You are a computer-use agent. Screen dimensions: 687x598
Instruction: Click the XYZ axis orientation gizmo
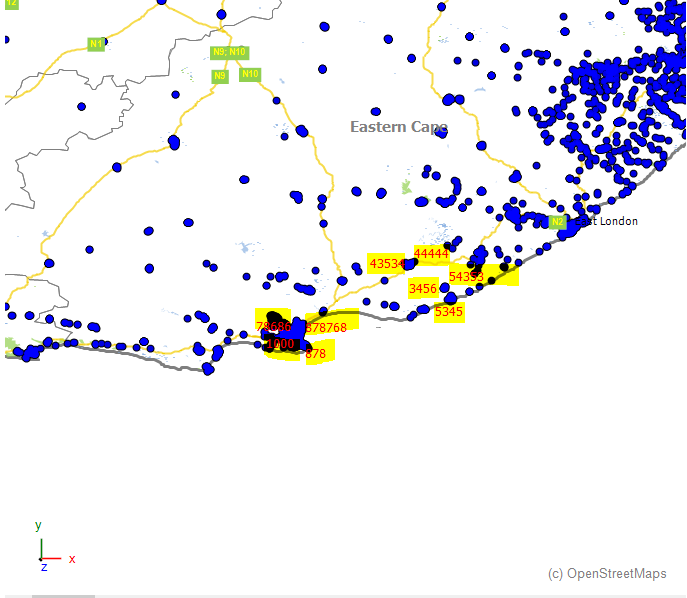pyautogui.click(x=45, y=548)
